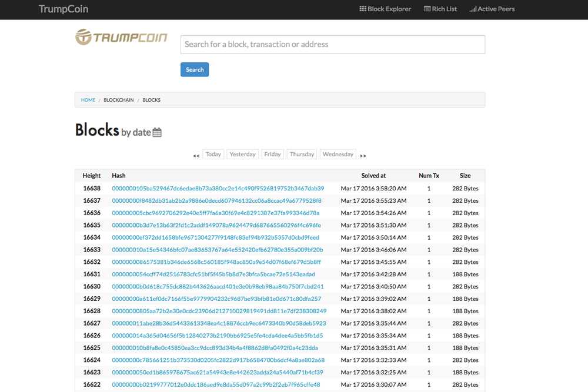Screen dimensions: 588x392
Task: Click the TrumpCoin gold logo
Action: pyautogui.click(x=121, y=37)
